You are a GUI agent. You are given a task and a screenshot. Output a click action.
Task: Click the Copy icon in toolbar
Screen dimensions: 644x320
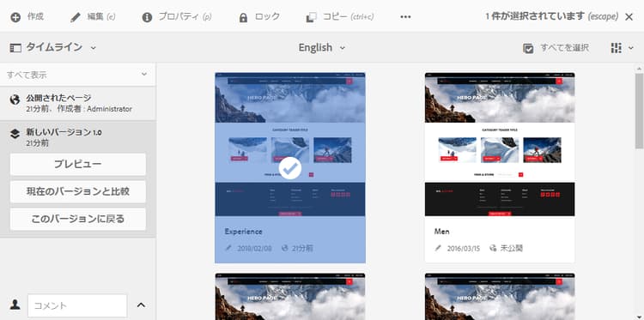coord(311,17)
